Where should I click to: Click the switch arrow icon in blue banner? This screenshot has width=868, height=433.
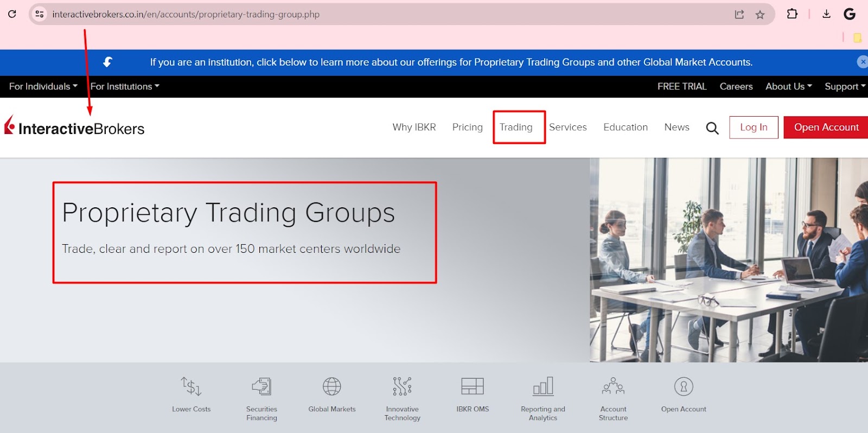tap(108, 62)
